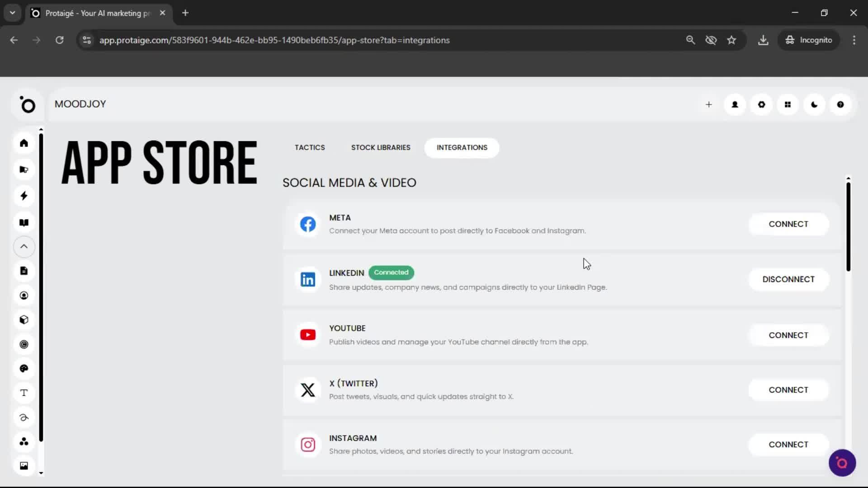Click the lightning bolt sidebar icon
868x488 pixels.
pos(24,196)
